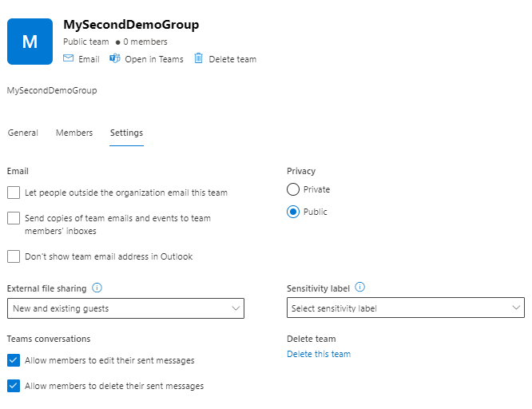The width and height of the screenshot is (532, 409).
Task: Show info about External file sharing
Action: tap(97, 288)
